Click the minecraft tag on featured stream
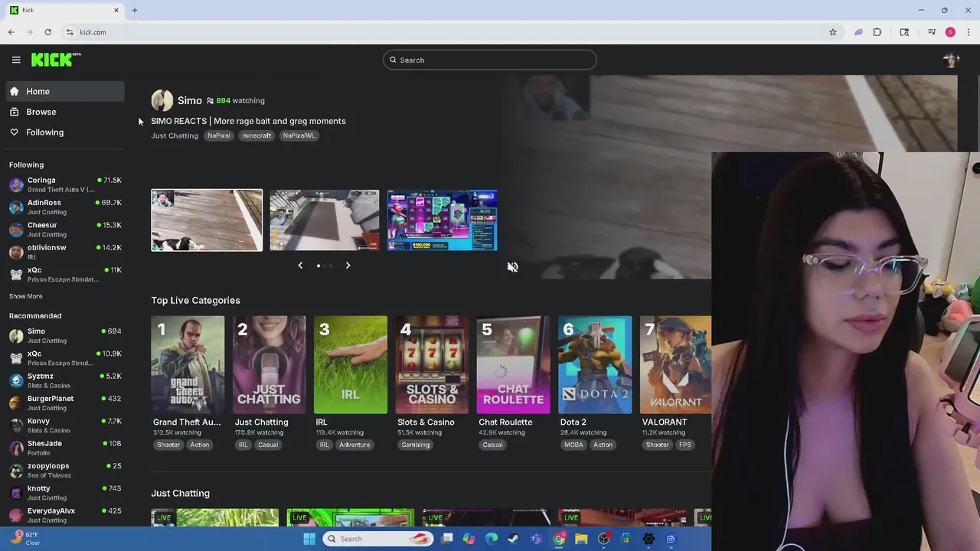980x551 pixels. [256, 135]
